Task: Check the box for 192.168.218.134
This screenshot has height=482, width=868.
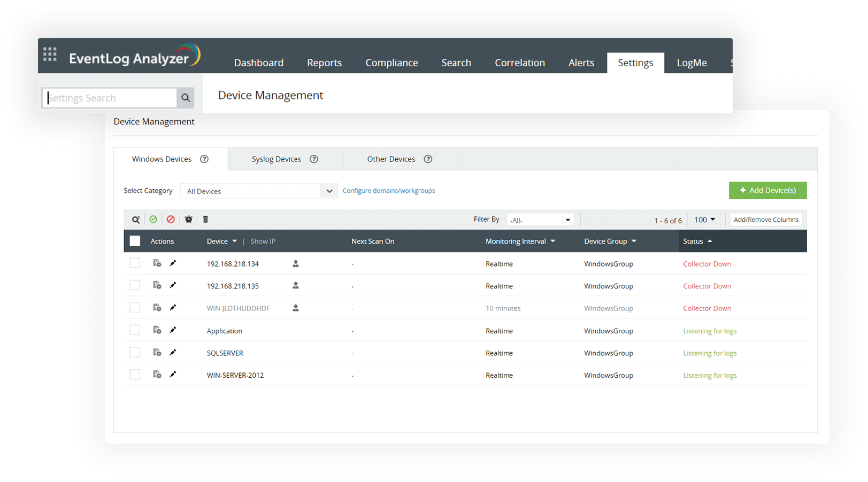Action: pos(135,263)
